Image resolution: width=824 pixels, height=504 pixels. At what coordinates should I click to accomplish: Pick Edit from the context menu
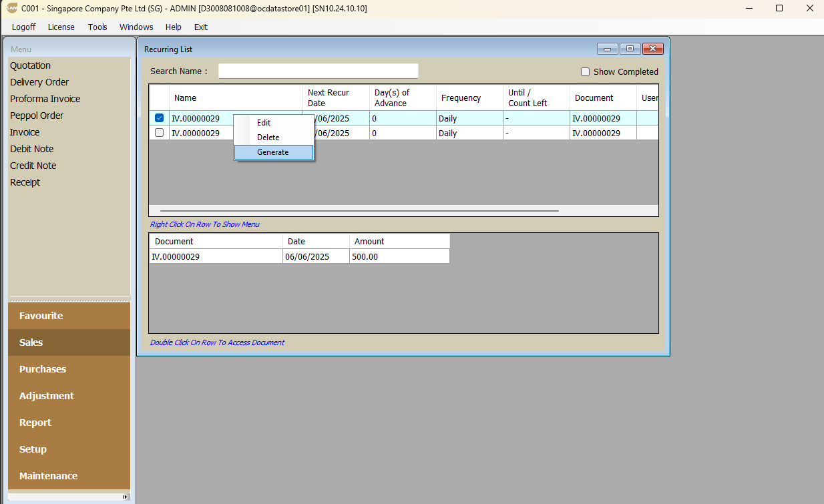[264, 123]
